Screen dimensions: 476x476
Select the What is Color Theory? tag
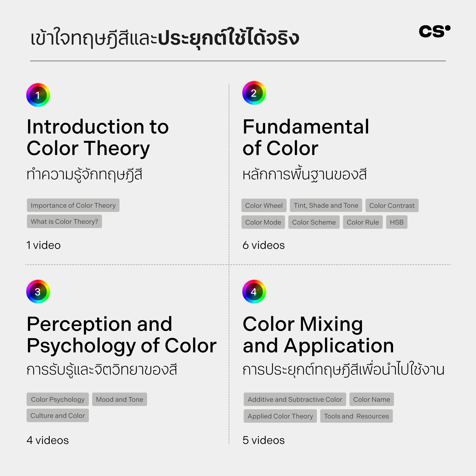(x=64, y=221)
